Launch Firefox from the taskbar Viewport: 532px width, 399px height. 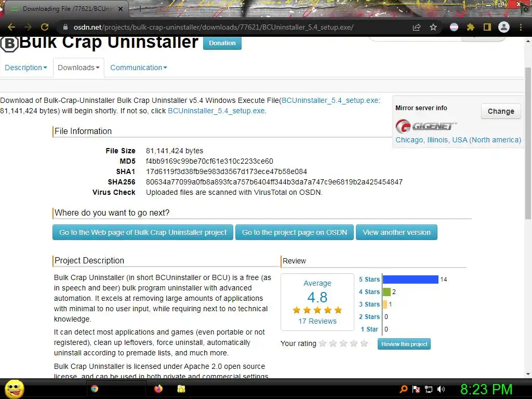coord(158,389)
